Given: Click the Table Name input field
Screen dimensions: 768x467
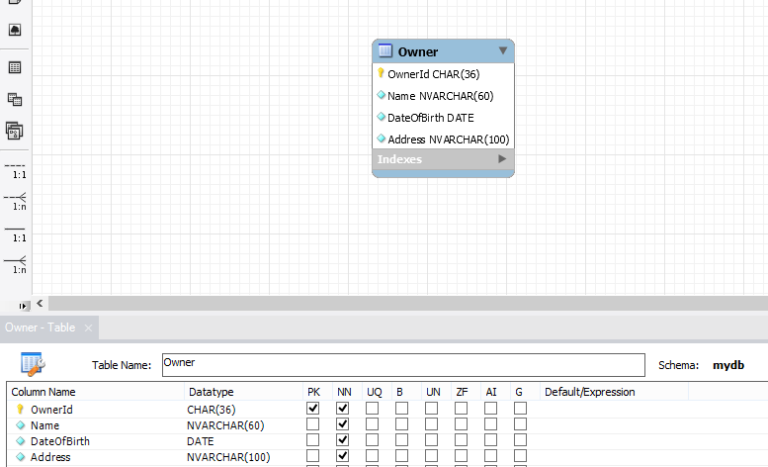Looking at the screenshot, I should coord(401,364).
